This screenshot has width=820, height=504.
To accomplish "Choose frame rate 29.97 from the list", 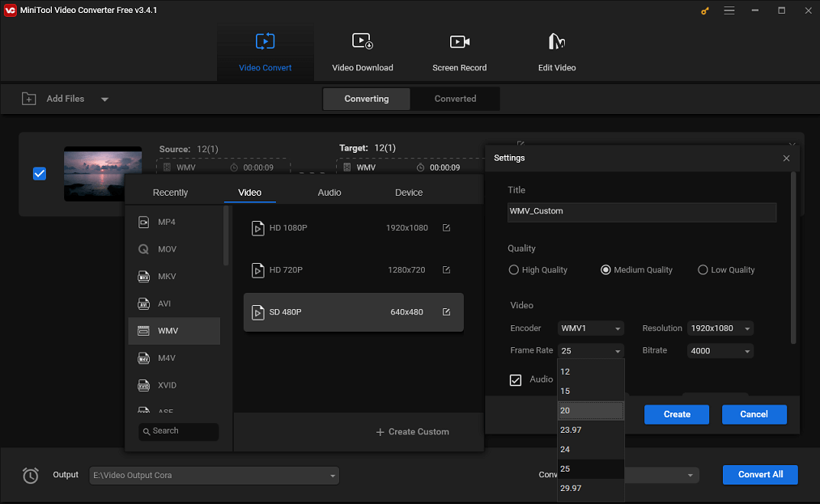I will 591,488.
